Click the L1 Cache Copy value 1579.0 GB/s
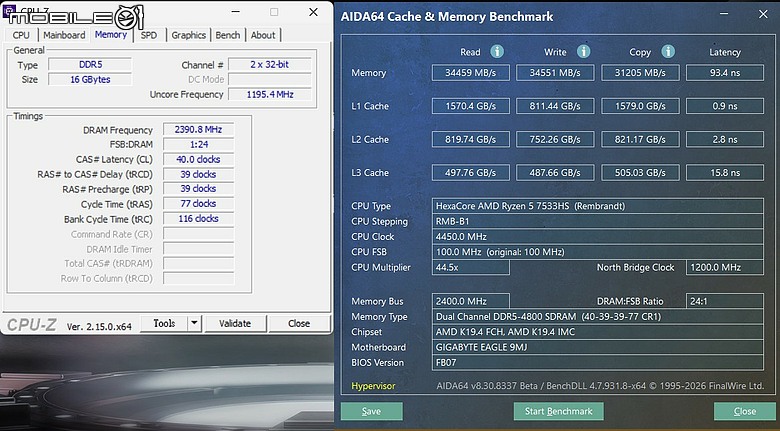780x431 pixels. click(x=640, y=106)
